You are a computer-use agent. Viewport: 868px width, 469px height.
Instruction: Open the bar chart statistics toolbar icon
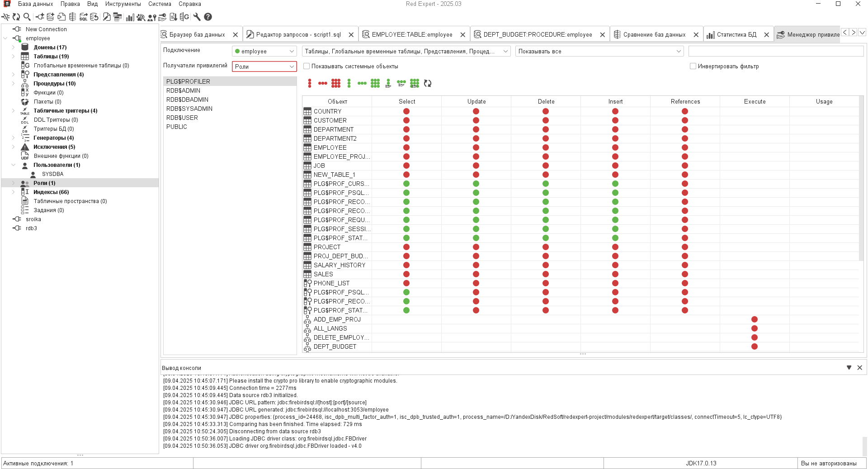coord(130,17)
